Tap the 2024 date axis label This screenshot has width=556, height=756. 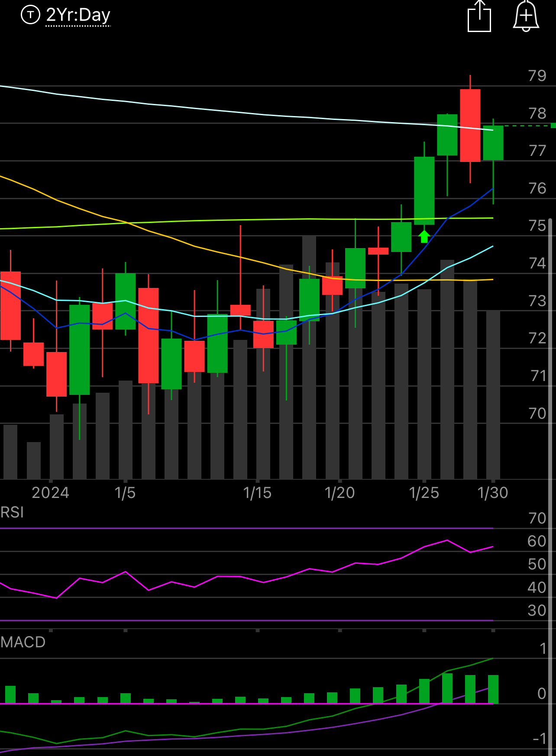point(51,493)
